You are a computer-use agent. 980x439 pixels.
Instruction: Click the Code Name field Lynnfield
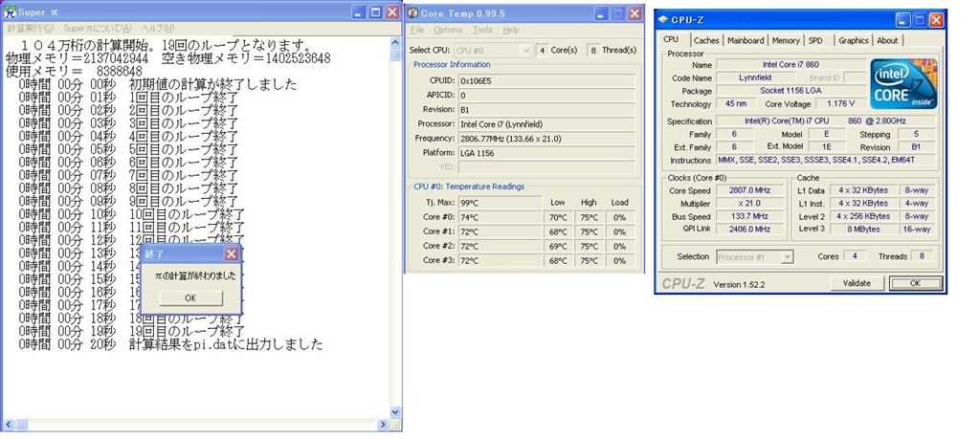(x=756, y=78)
